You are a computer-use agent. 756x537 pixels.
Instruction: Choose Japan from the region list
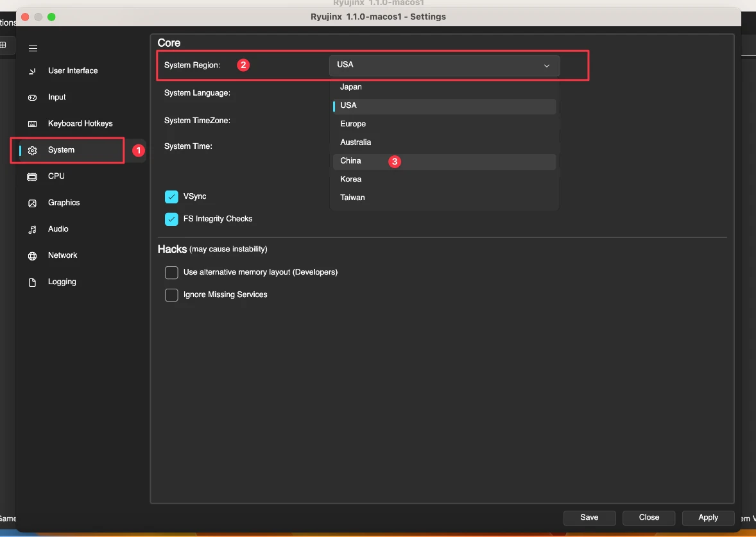[x=444, y=87]
